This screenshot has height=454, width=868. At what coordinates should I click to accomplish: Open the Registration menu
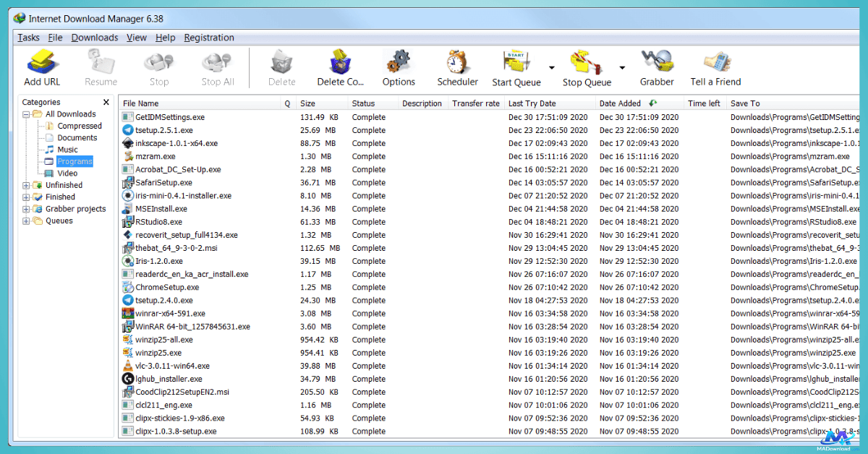tap(209, 38)
